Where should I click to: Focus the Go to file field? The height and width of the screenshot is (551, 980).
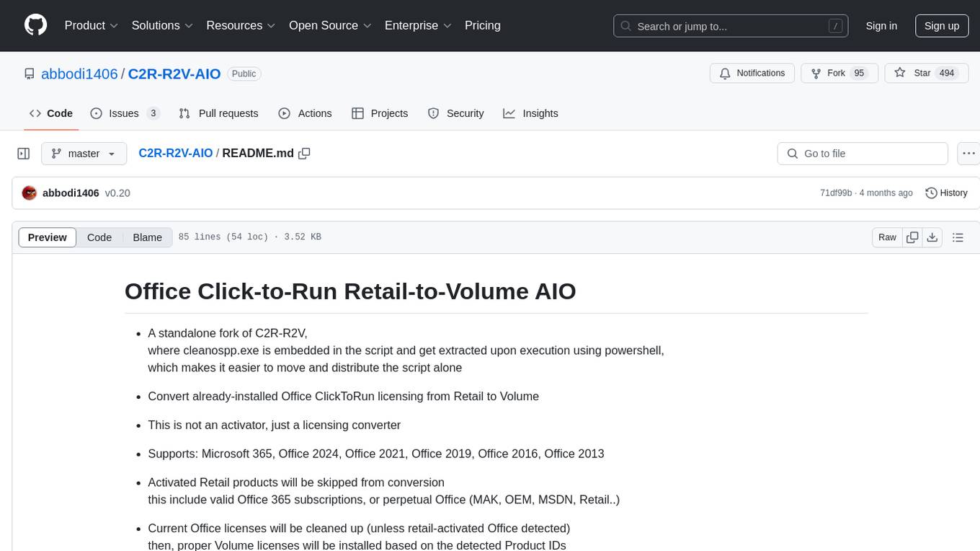tap(863, 154)
